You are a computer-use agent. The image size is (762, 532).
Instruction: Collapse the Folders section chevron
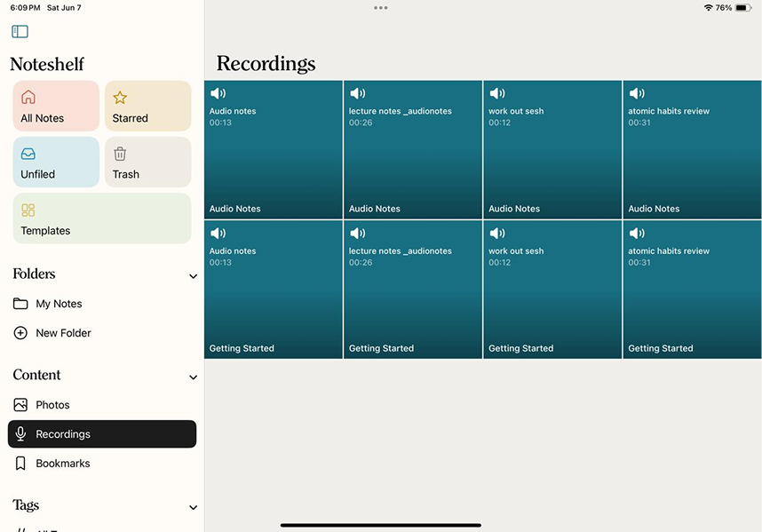tap(193, 276)
